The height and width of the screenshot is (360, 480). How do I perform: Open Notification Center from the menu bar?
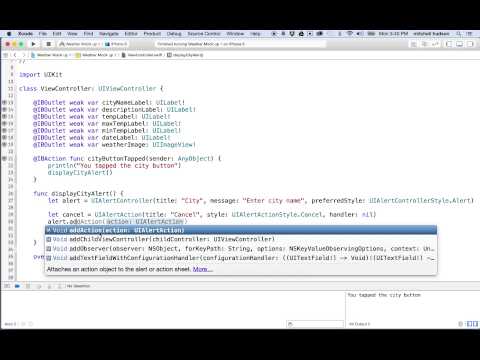[470, 34]
